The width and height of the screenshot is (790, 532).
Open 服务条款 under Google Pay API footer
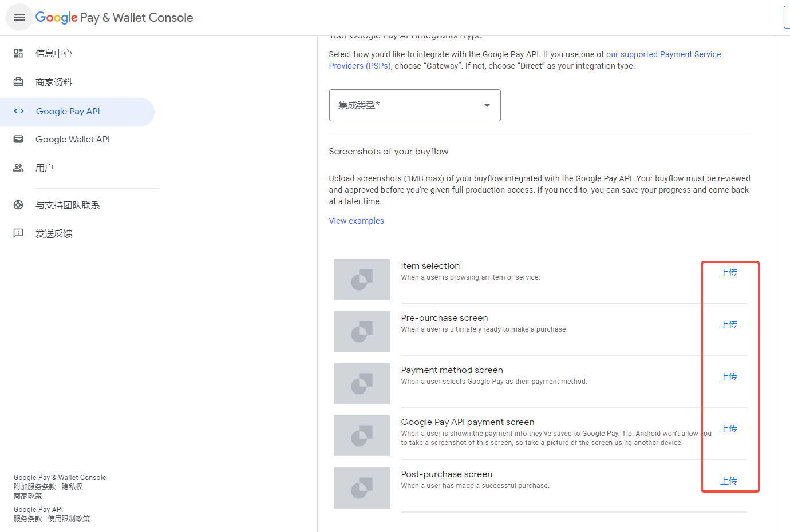click(27, 519)
